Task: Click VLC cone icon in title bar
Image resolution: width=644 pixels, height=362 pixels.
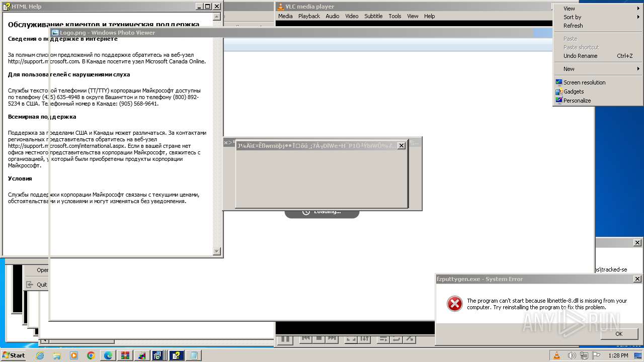Action: coord(281,7)
